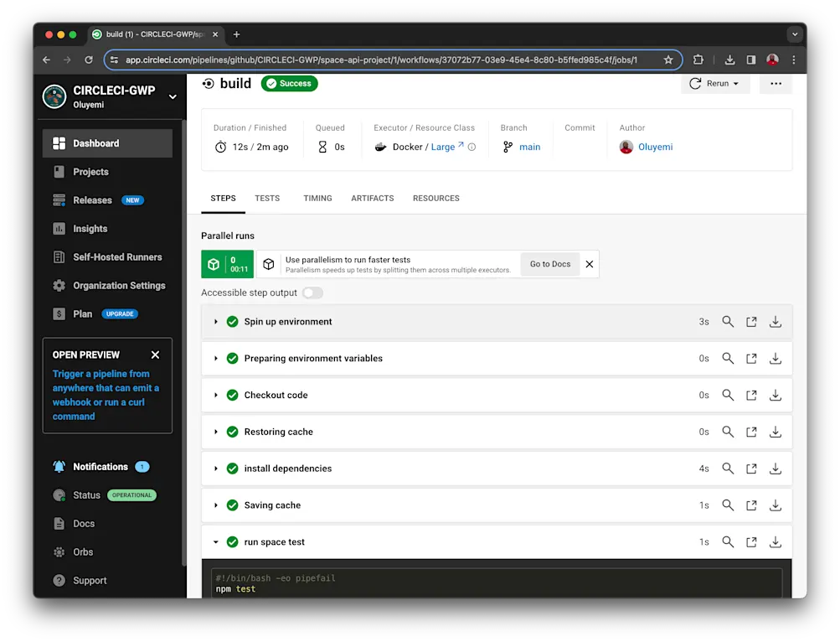The width and height of the screenshot is (840, 642).
Task: Close the OPEN PREVIEW card
Action: (x=156, y=355)
